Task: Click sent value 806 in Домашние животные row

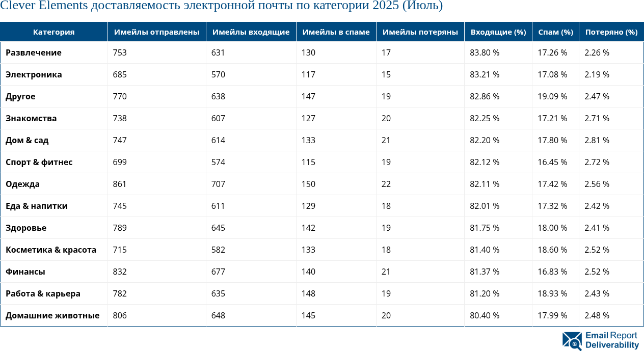Action: (120, 315)
